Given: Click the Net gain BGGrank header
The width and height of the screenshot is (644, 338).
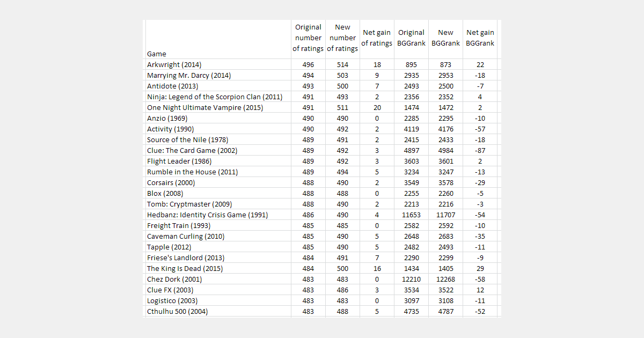Looking at the screenshot, I should pos(480,38).
